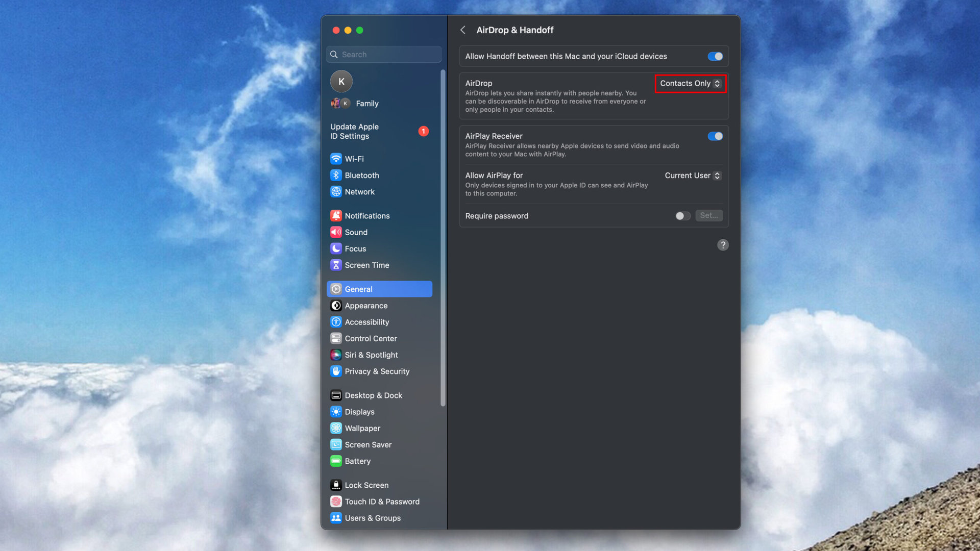The width and height of the screenshot is (980, 551).
Task: Switch to Control Center settings
Action: (371, 338)
